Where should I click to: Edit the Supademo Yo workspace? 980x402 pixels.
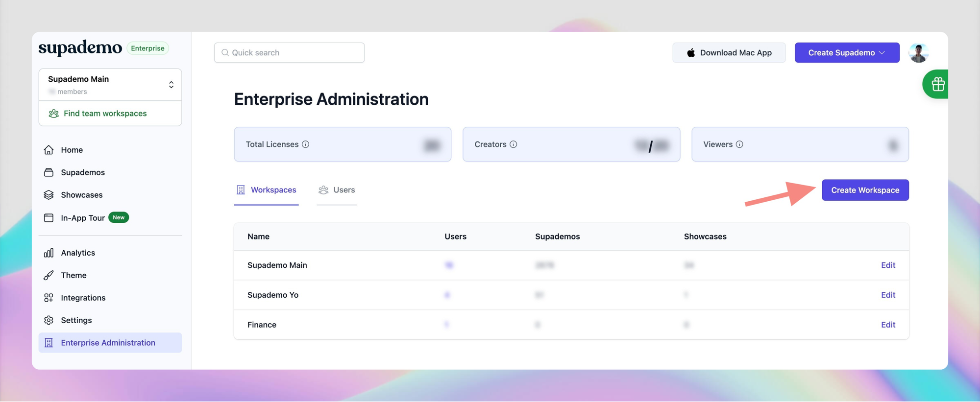(888, 295)
